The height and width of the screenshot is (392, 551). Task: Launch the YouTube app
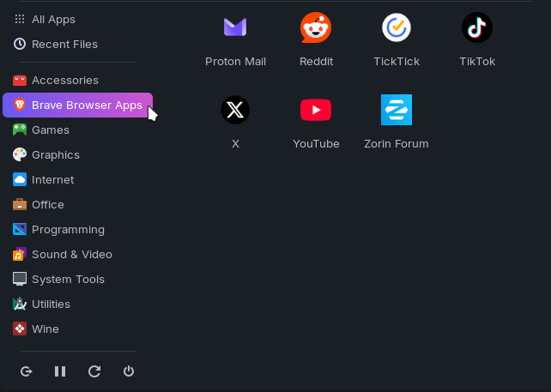point(316,122)
